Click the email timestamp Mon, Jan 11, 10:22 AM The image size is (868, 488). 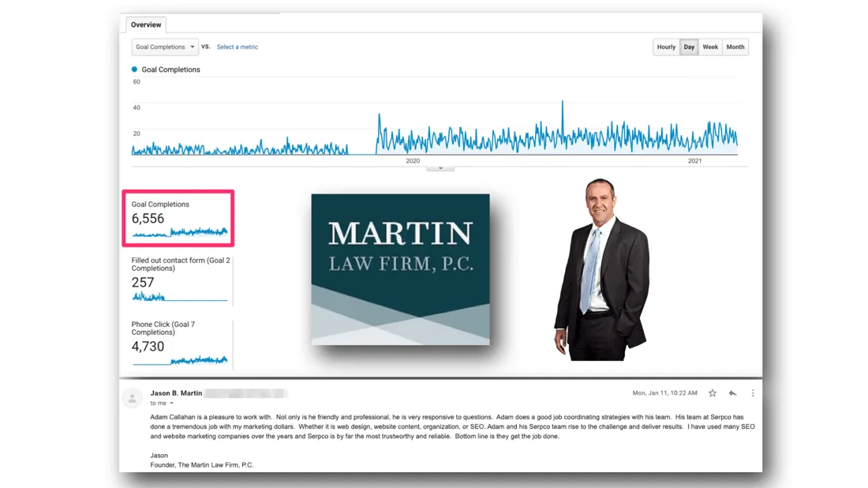[x=665, y=393]
